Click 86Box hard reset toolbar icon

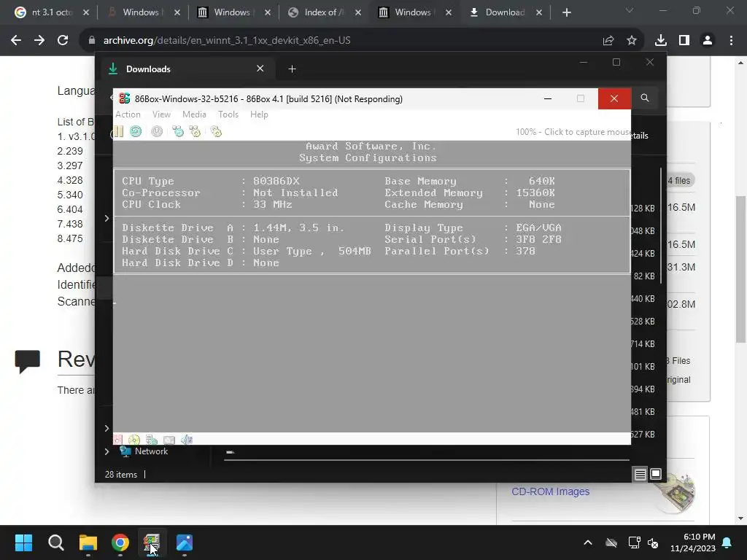click(x=136, y=131)
